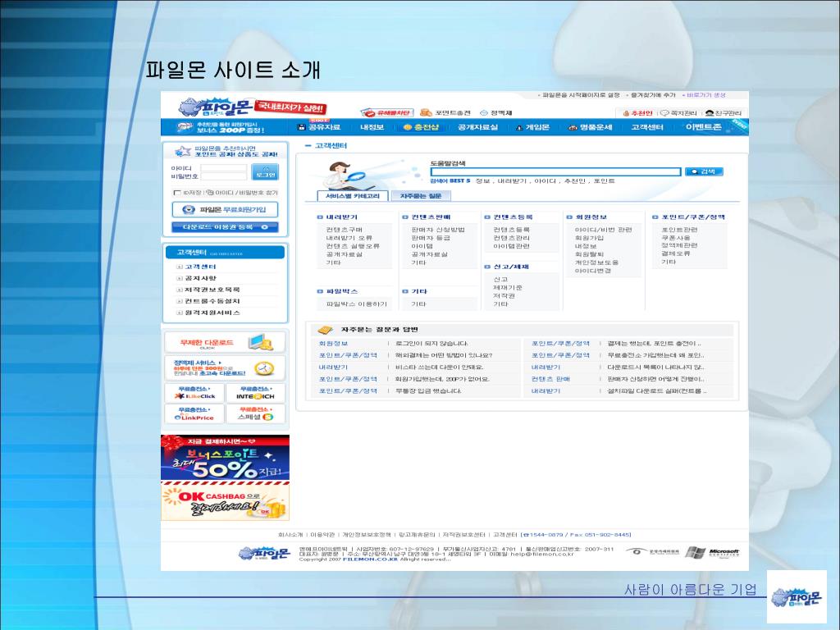Screen dimensions: 840x630
Task: Click 파일몬을 시작페이지로 설정 link
Action: coord(579,95)
